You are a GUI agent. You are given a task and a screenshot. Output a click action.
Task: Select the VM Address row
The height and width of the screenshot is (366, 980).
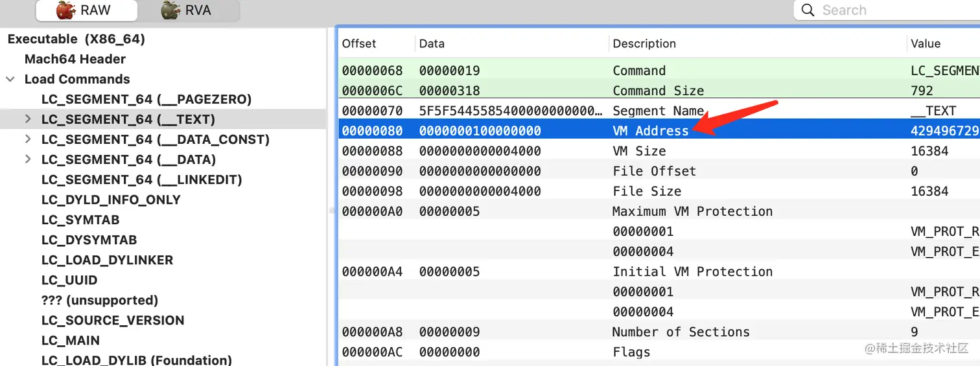650,131
